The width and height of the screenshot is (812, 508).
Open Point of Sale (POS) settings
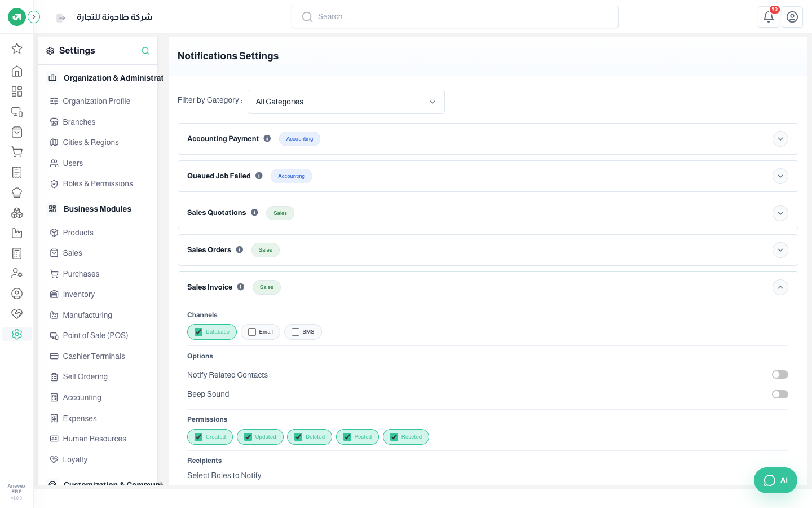click(95, 335)
